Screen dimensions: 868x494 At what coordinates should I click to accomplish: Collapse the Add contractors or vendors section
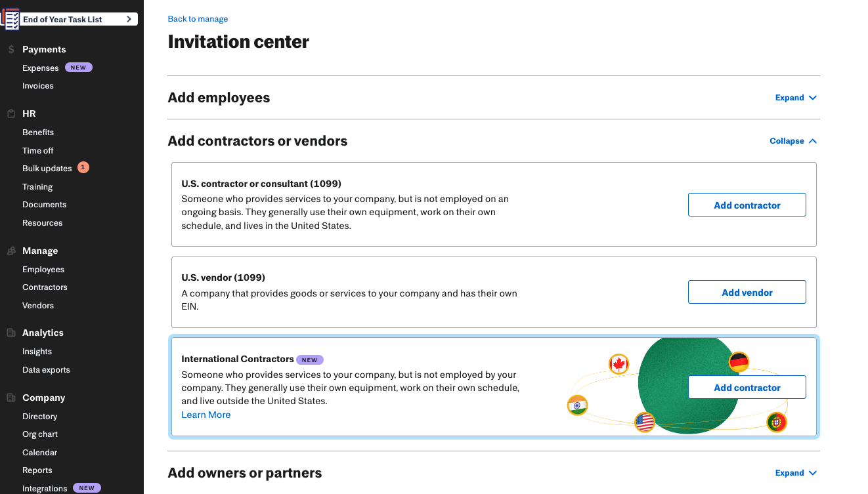click(x=793, y=141)
